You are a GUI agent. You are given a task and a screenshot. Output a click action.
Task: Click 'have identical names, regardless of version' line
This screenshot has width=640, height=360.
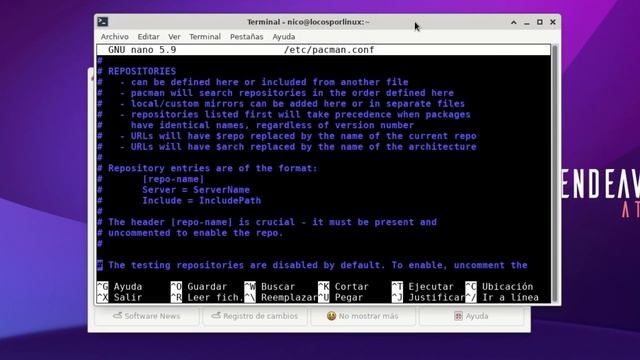272,125
